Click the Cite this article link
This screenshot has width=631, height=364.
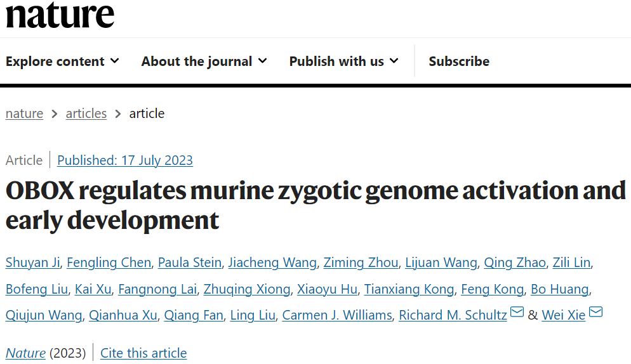click(x=143, y=353)
